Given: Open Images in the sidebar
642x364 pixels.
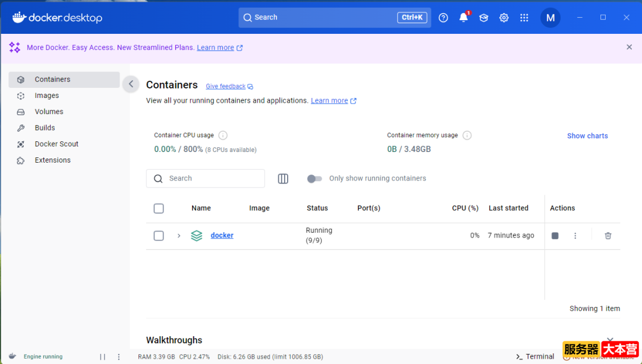Looking at the screenshot, I should click(64, 95).
